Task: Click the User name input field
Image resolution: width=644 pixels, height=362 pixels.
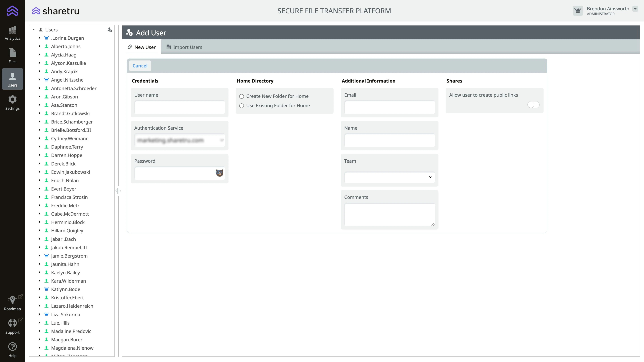Action: coord(179,107)
